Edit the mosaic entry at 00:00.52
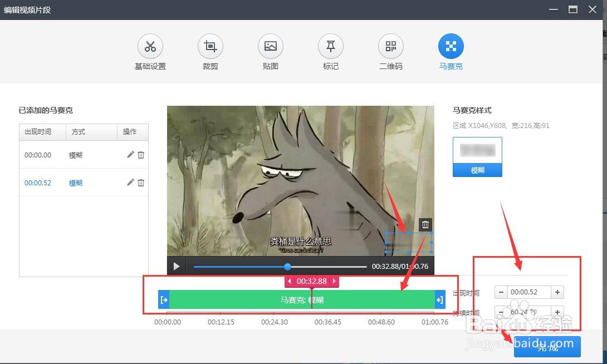 pos(130,183)
